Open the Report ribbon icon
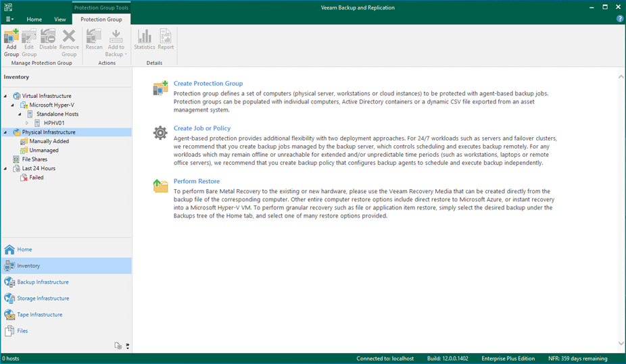Screen dimensions: 626x364 (x=165, y=36)
